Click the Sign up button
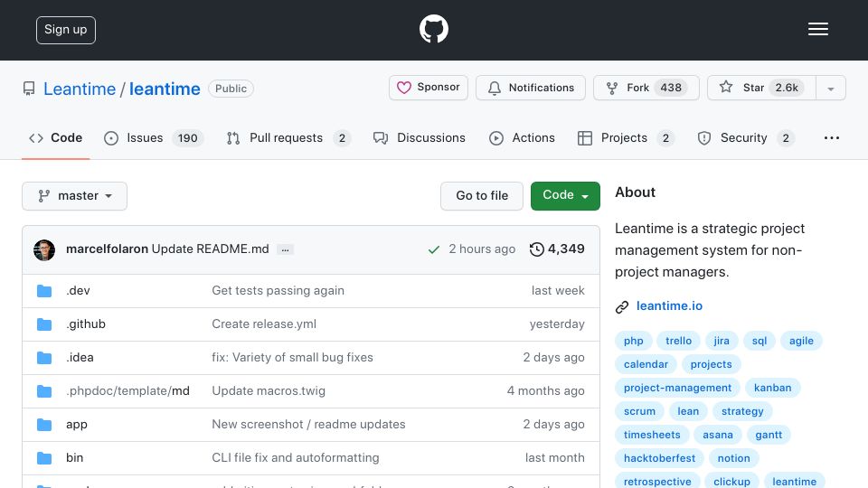Viewport: 868px width, 488px height. [66, 30]
